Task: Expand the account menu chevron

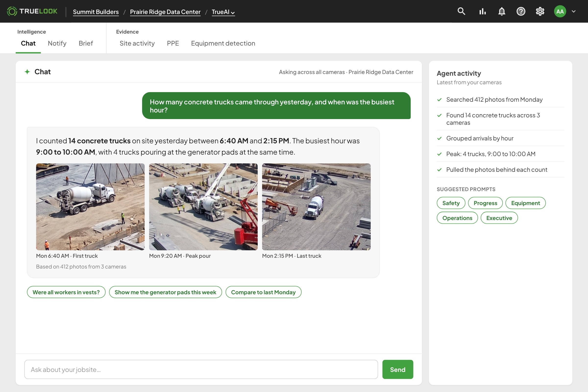Action: click(574, 11)
